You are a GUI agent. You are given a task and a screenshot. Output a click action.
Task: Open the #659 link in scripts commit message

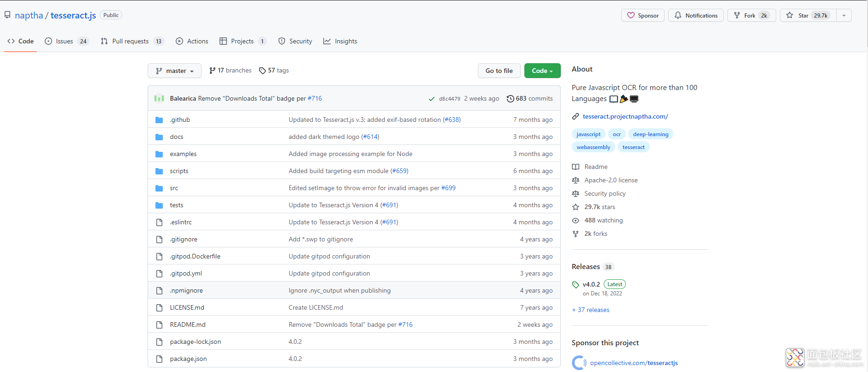click(399, 171)
